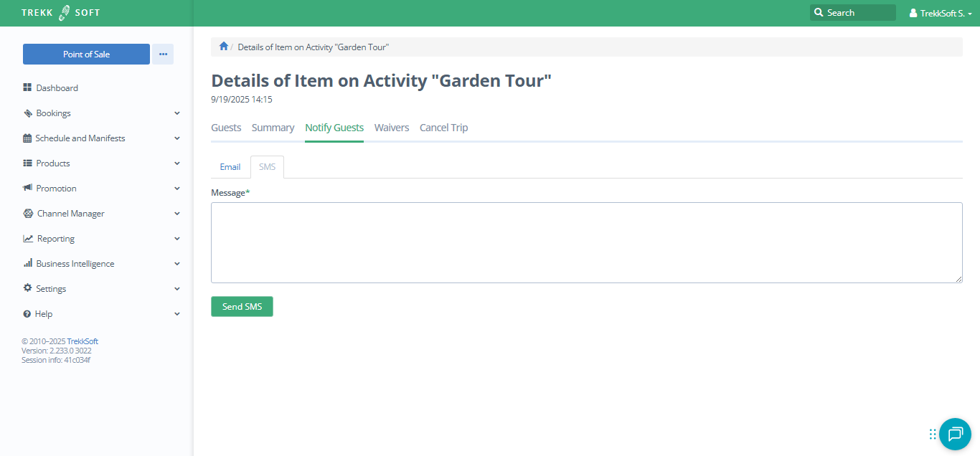Open the TrekkSoft S. user dropdown

(940, 13)
